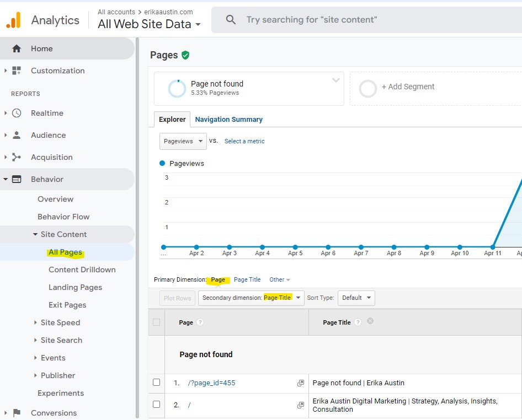This screenshot has height=420, width=522.
Task: Open the Content Drilldown report
Action: 82,270
